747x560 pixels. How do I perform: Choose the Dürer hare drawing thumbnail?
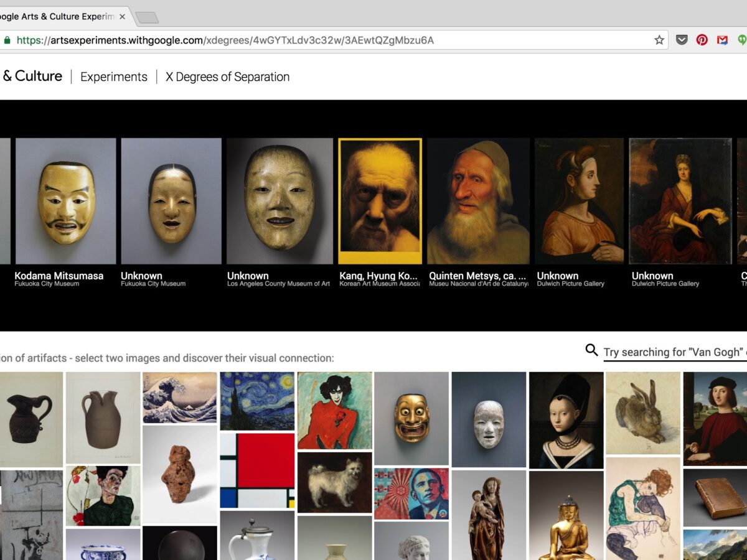tap(642, 413)
